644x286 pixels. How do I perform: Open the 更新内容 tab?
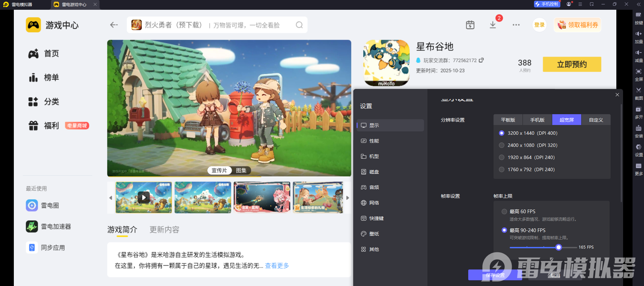165,230
